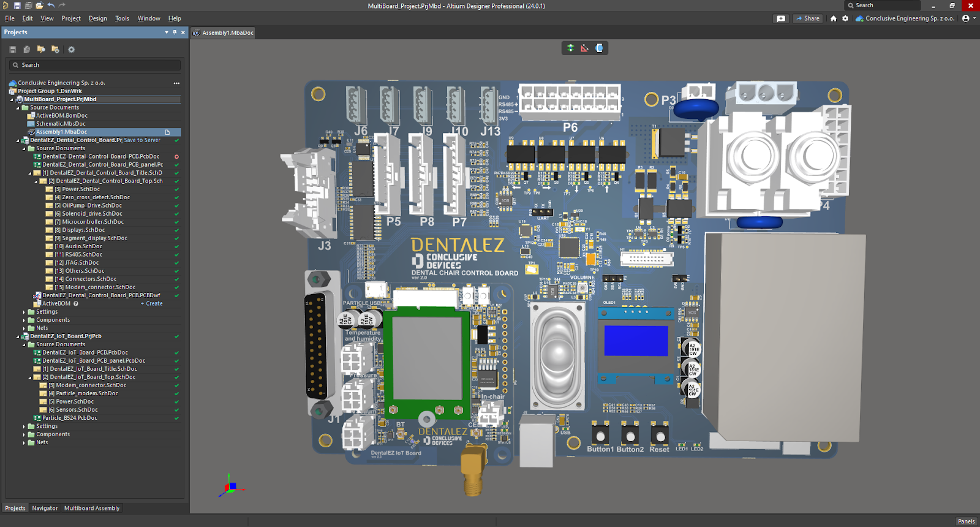Click the Open Document folder icon in title bar
The height and width of the screenshot is (527, 980).
[39, 6]
